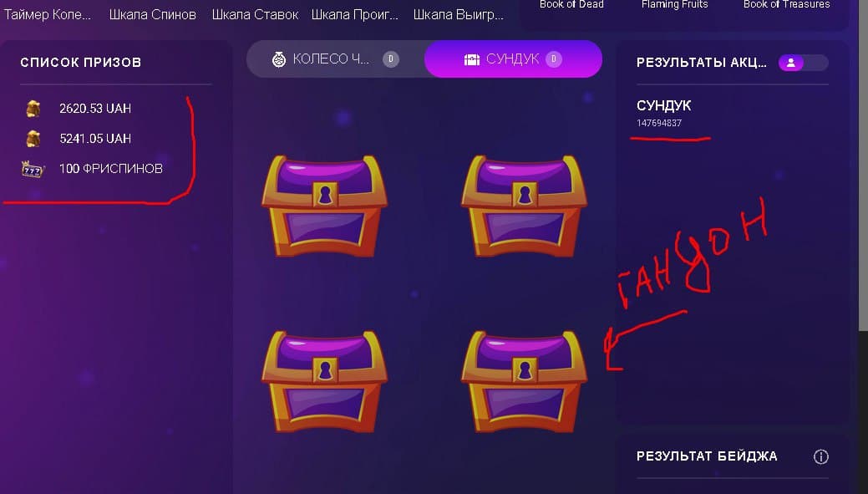Switch to the Колесо Ч... tab
The height and width of the screenshot is (494, 868).
(336, 59)
